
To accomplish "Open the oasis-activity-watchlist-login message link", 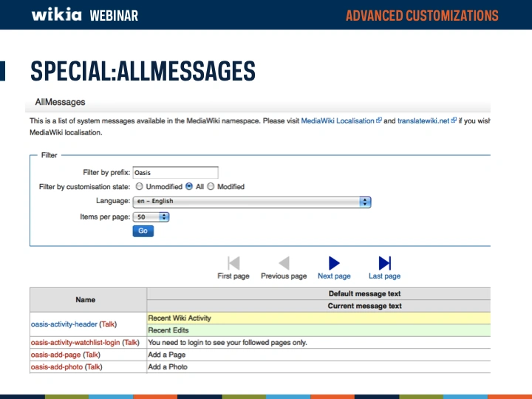I will (75, 343).
